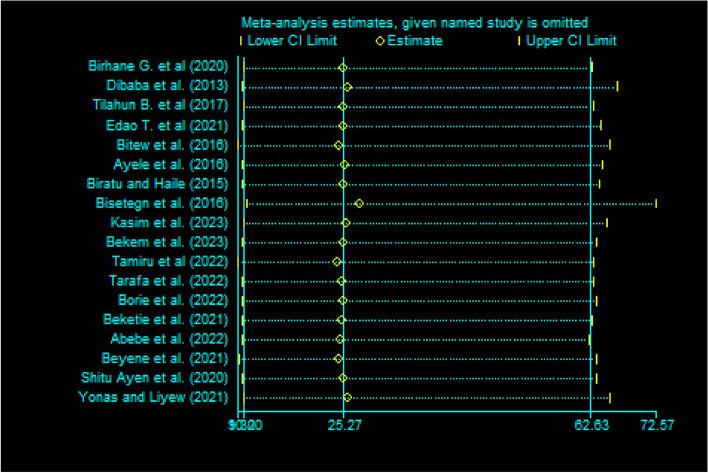708x473 pixels.
Task: Select the 'Tarafa et al. (2022)' study label
Action: [x=169, y=281]
